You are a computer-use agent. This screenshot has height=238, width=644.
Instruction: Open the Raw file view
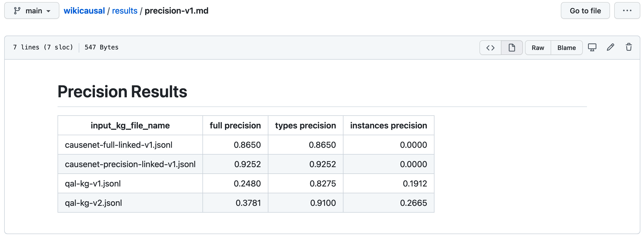[538, 48]
